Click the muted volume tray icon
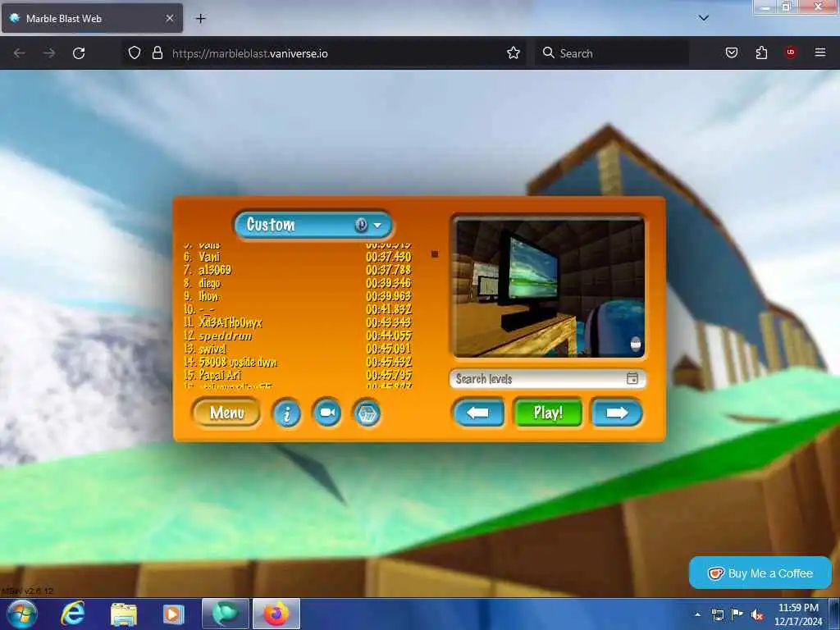840x630 pixels. coord(757,615)
